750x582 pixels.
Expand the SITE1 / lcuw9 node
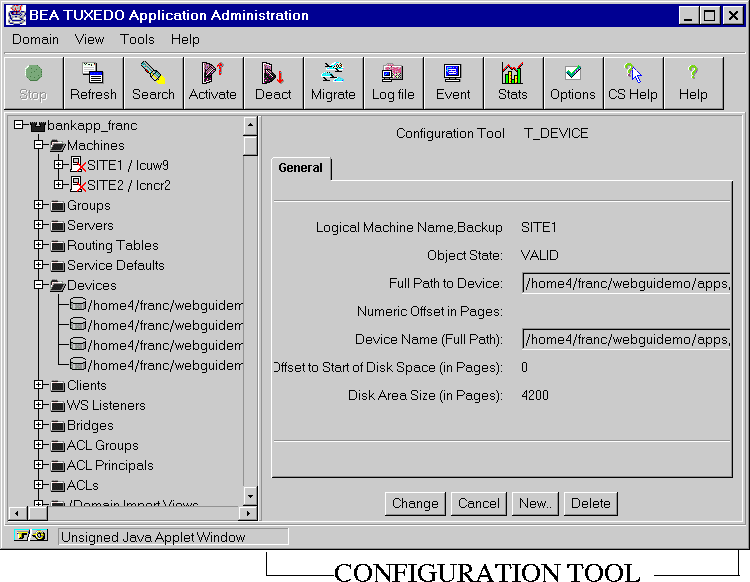tap(58, 165)
